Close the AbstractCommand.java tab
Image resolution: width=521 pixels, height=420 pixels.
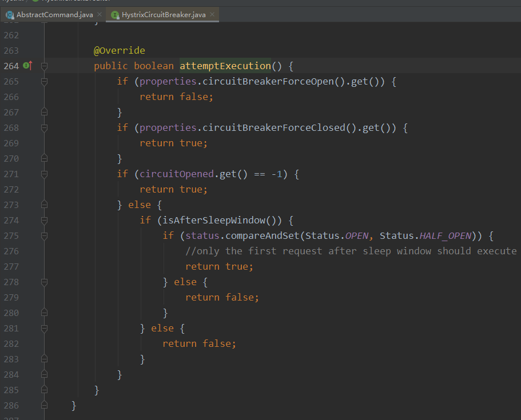coord(100,14)
